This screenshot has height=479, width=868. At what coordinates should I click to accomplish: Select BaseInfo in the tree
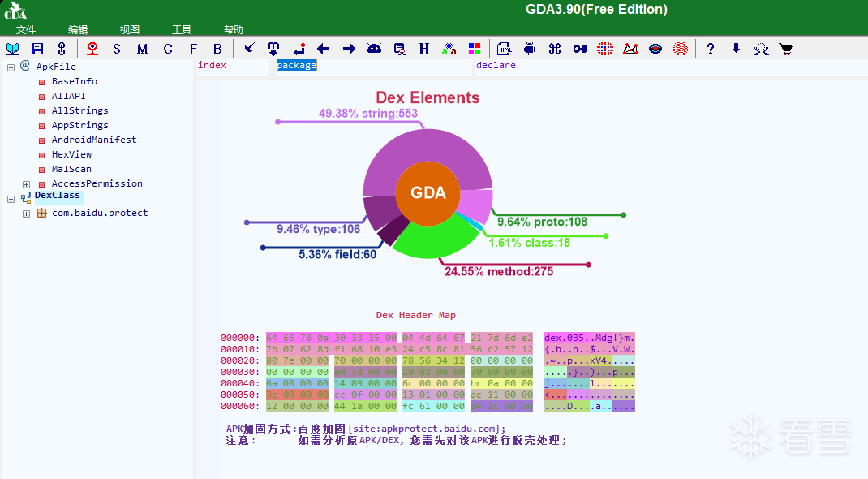[x=74, y=81]
